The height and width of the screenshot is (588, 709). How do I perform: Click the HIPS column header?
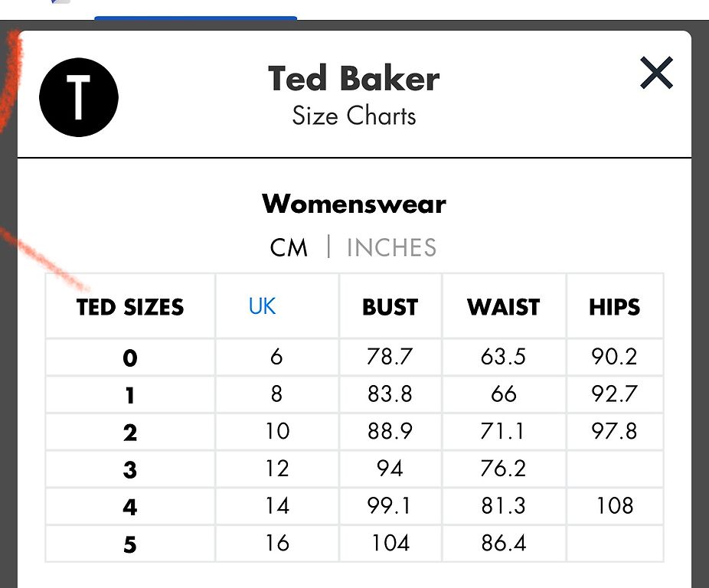coord(615,307)
